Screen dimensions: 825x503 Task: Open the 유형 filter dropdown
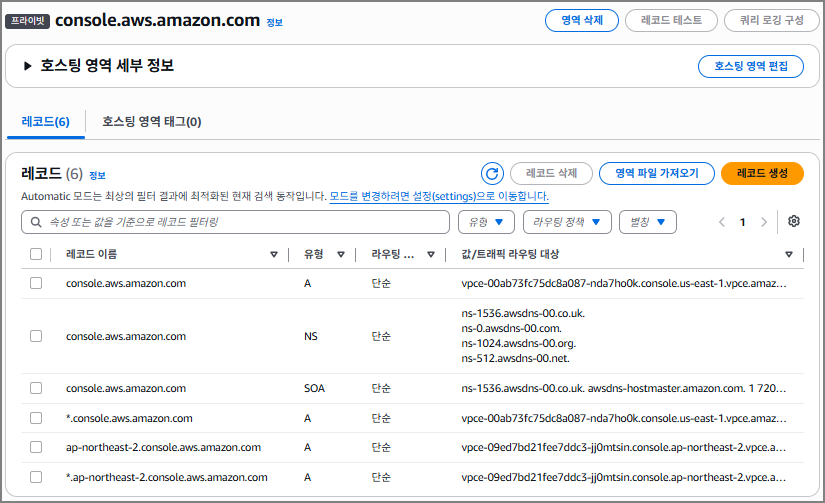[486, 222]
